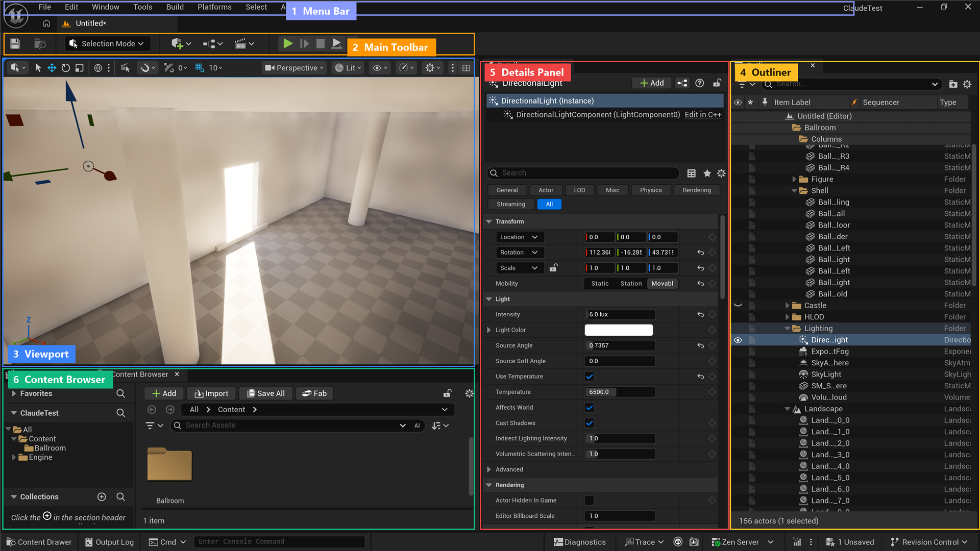Select the Streaming filter tab
The height and width of the screenshot is (551, 980).
pyautogui.click(x=510, y=205)
